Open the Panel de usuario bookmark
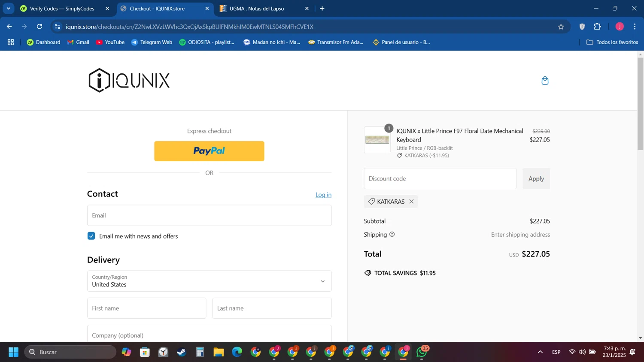Viewport: 644px width, 362px height. 401,42
